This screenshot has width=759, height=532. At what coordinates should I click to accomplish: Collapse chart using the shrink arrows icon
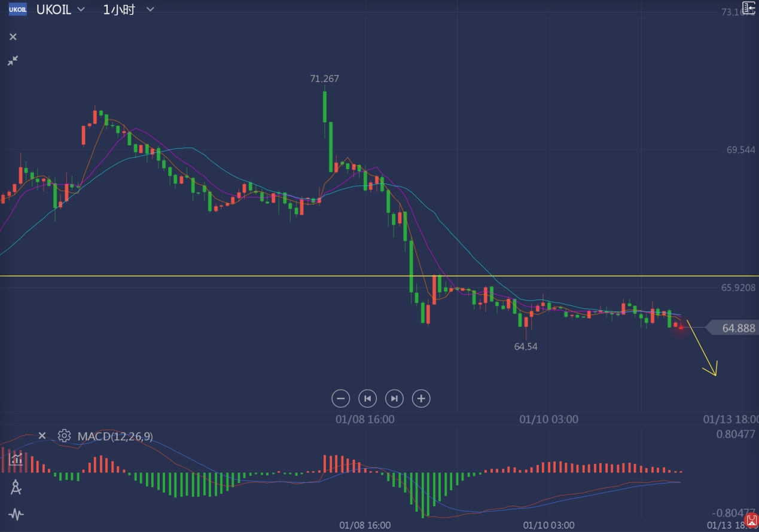tap(13, 60)
